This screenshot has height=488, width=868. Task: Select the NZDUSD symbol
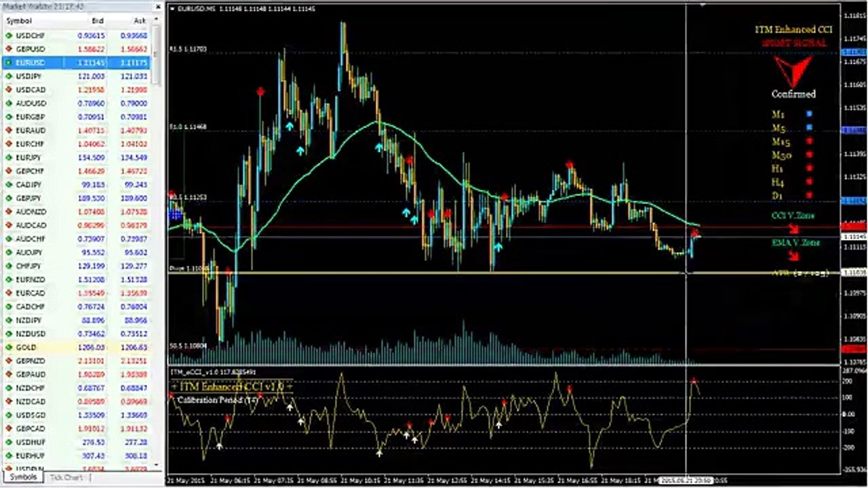[31, 334]
